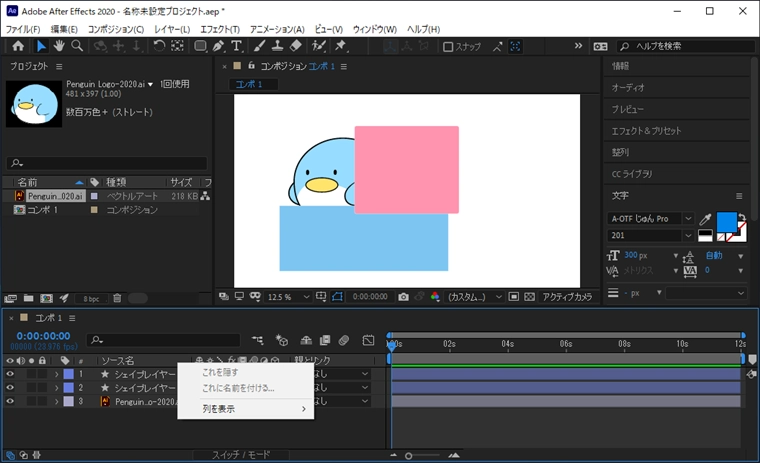Select the Rotation tool
This screenshot has height=463, width=760.
point(159,46)
